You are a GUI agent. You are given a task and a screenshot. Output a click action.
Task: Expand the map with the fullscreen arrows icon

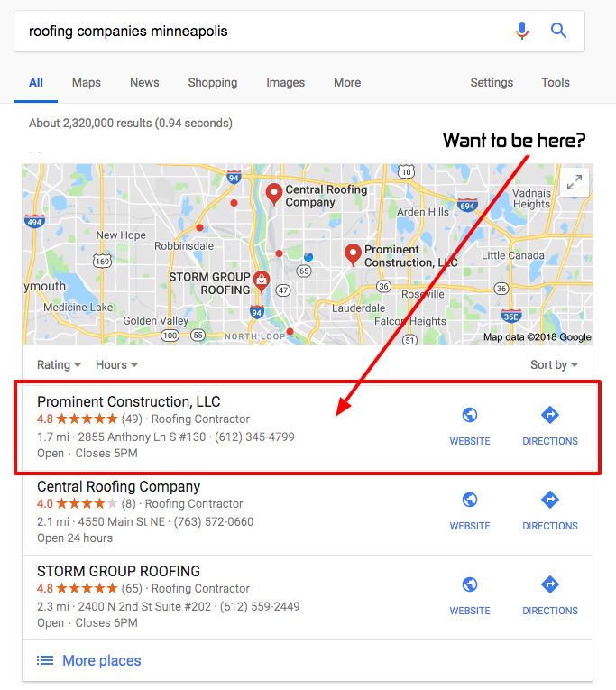[575, 181]
